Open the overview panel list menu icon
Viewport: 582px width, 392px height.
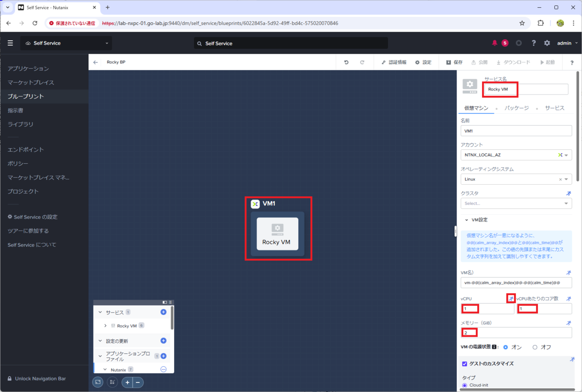[x=170, y=302]
